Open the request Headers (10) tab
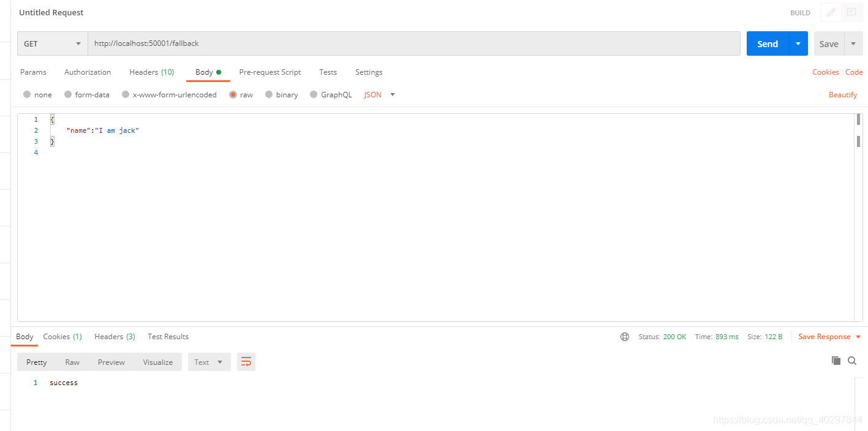 point(151,72)
